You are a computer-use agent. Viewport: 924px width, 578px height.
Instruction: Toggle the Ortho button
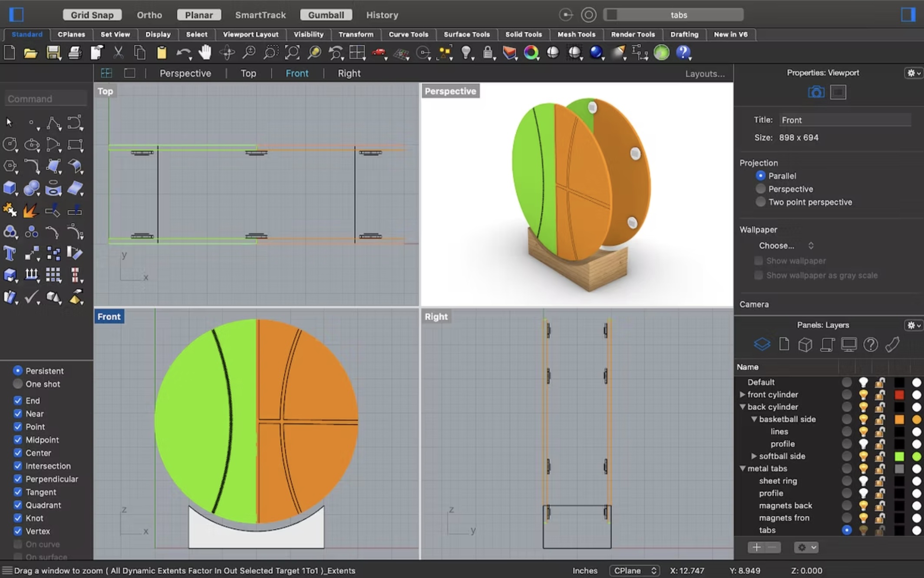pos(149,15)
